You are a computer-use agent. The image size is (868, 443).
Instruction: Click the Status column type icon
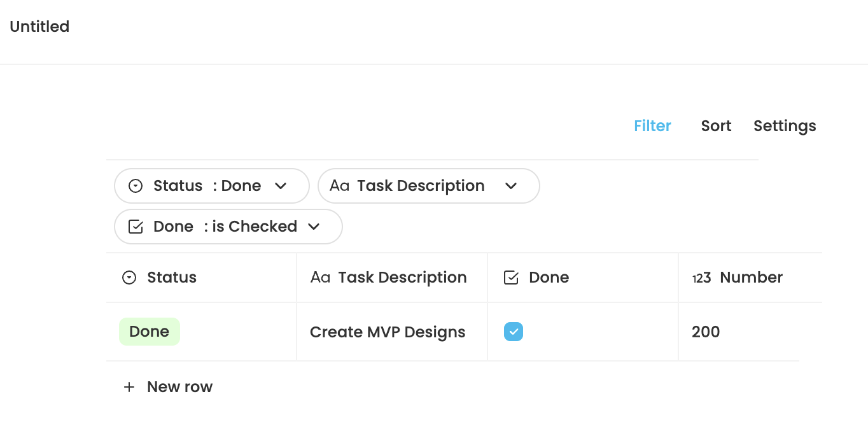click(x=129, y=277)
